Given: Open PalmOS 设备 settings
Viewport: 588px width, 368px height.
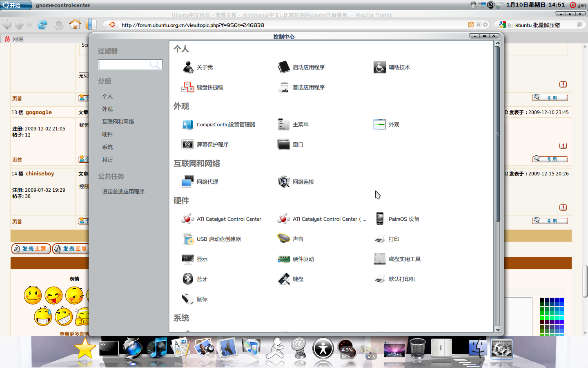Looking at the screenshot, I should pos(396,219).
